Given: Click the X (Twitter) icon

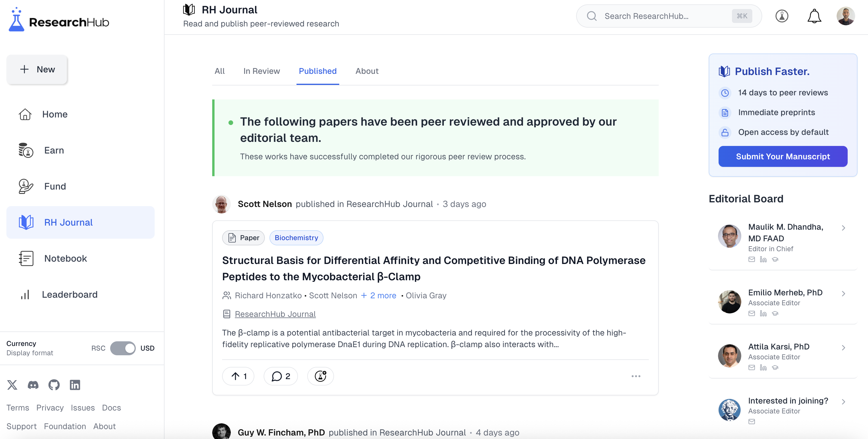Looking at the screenshot, I should point(12,385).
